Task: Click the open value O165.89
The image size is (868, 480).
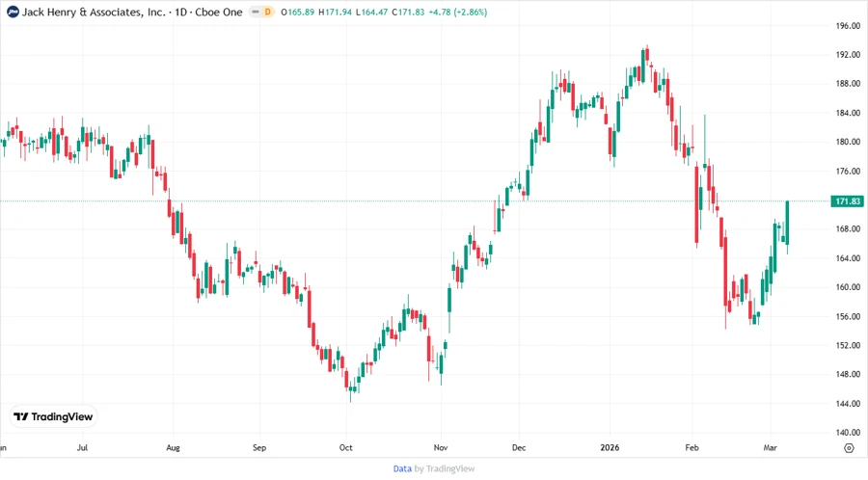Action: click(298, 13)
